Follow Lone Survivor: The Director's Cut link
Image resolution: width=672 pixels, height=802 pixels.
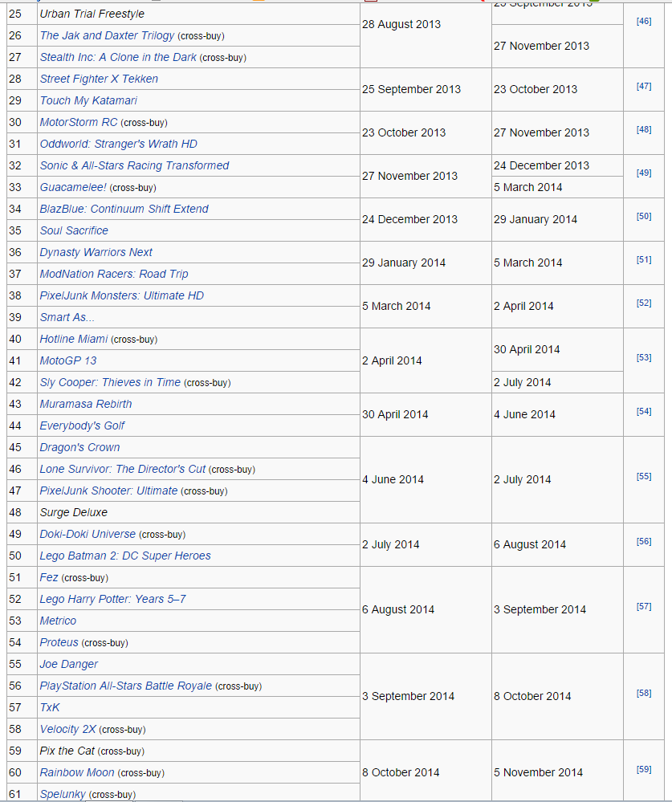coord(123,469)
